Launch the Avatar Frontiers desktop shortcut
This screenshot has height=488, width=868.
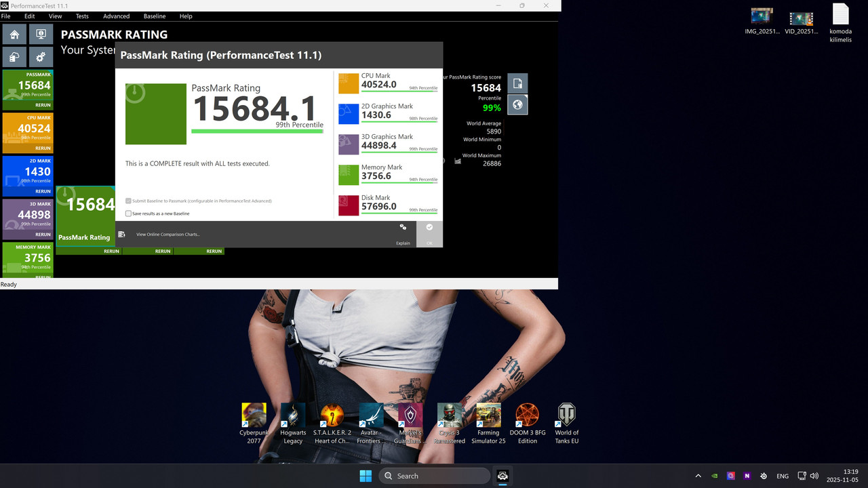[x=371, y=424]
